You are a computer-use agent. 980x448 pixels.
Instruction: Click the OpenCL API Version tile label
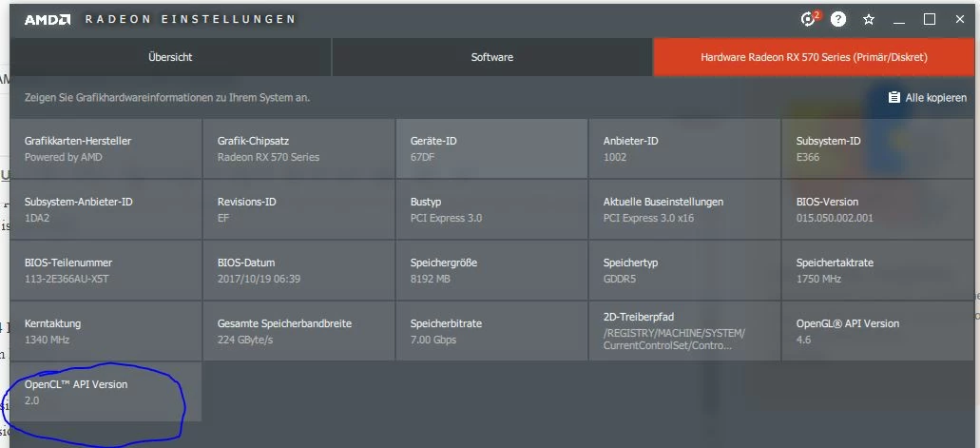pos(76,385)
